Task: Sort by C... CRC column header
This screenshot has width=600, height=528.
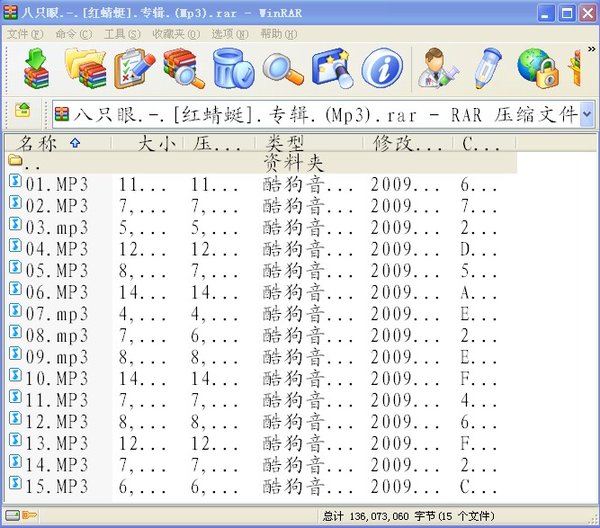Action: [x=485, y=143]
